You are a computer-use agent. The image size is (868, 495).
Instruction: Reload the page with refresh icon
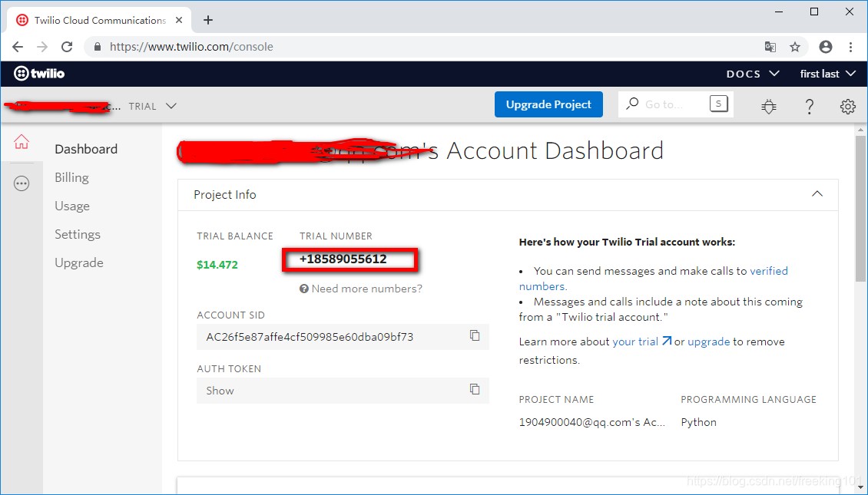[x=67, y=47]
